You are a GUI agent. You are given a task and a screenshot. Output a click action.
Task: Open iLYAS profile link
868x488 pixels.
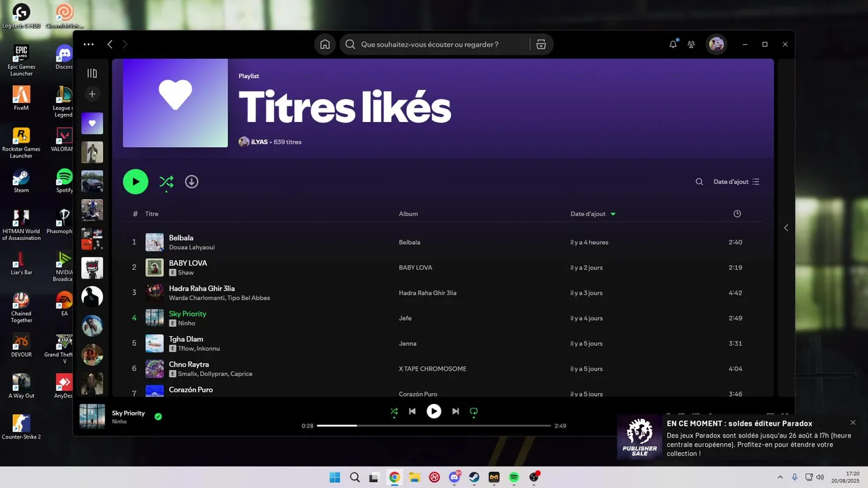coord(259,142)
